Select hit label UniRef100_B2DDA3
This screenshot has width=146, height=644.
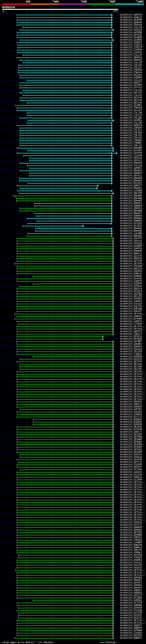(131, 600)
